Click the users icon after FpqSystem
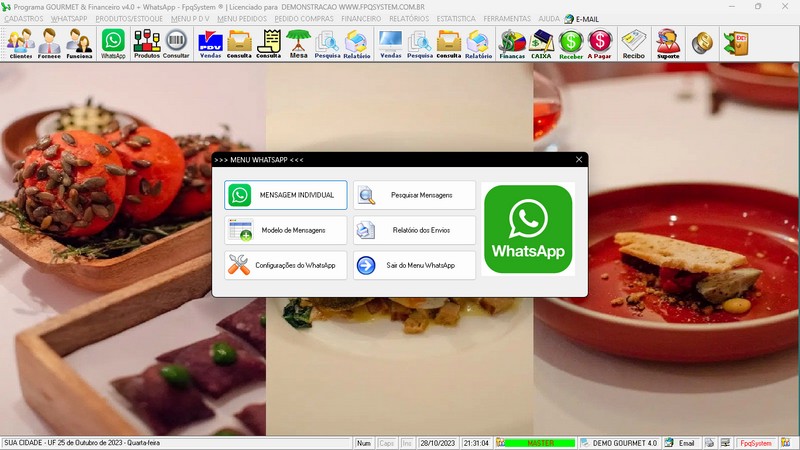The height and width of the screenshot is (450, 800). point(785,443)
